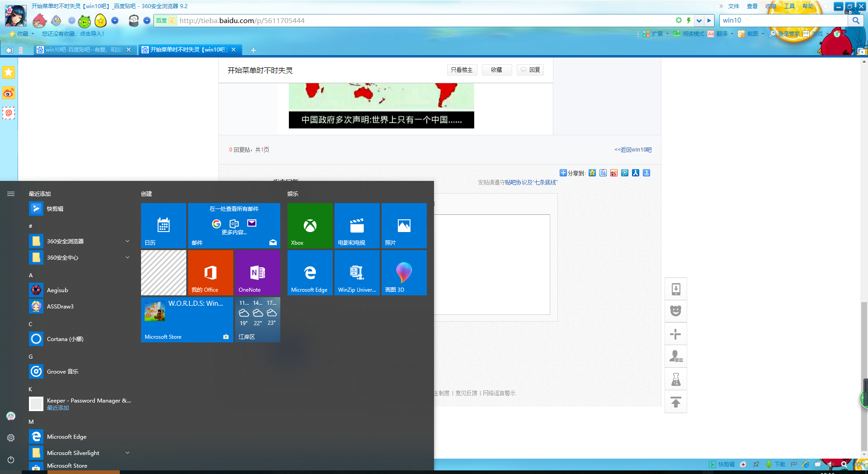Show more menus with the » chevron
This screenshot has width=868, height=474.
[721, 6]
